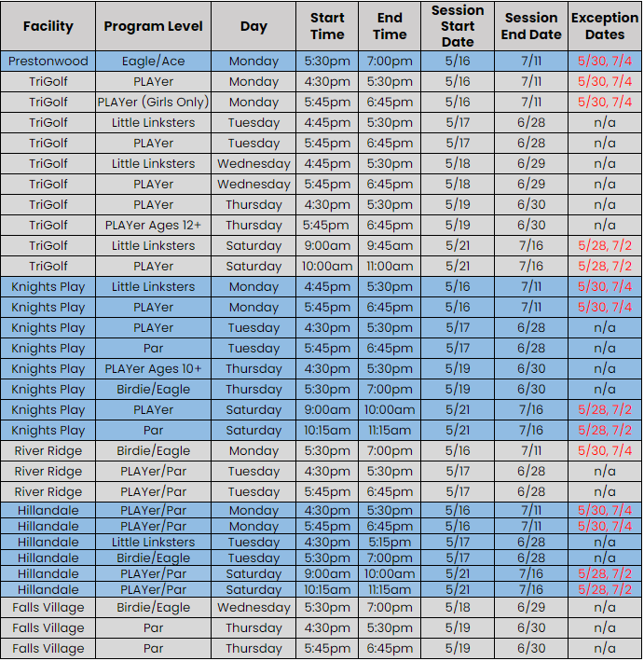This screenshot has width=644, height=661.
Task: Click the Day column header
Action: (253, 26)
